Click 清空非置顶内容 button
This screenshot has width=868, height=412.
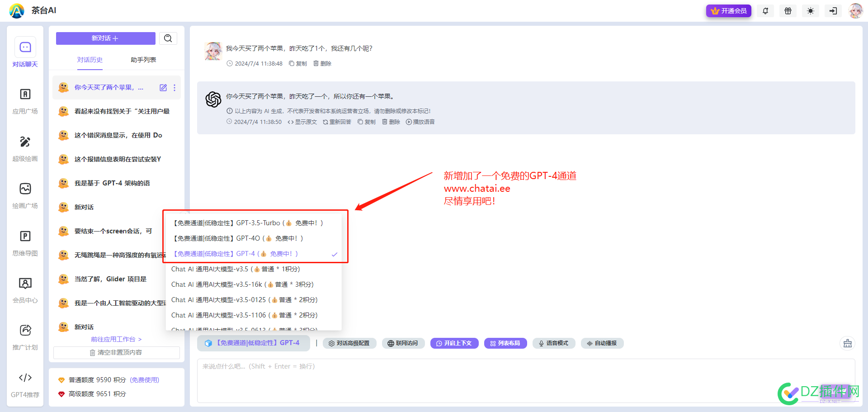tap(116, 352)
